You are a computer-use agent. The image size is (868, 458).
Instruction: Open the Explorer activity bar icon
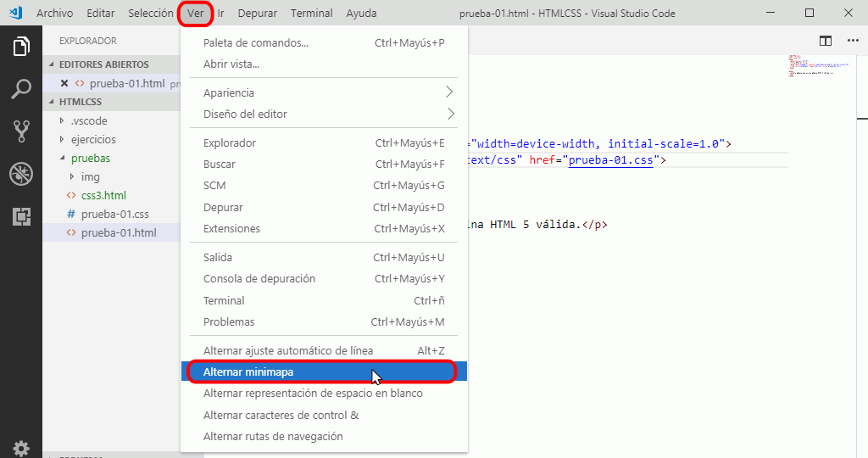(21, 46)
